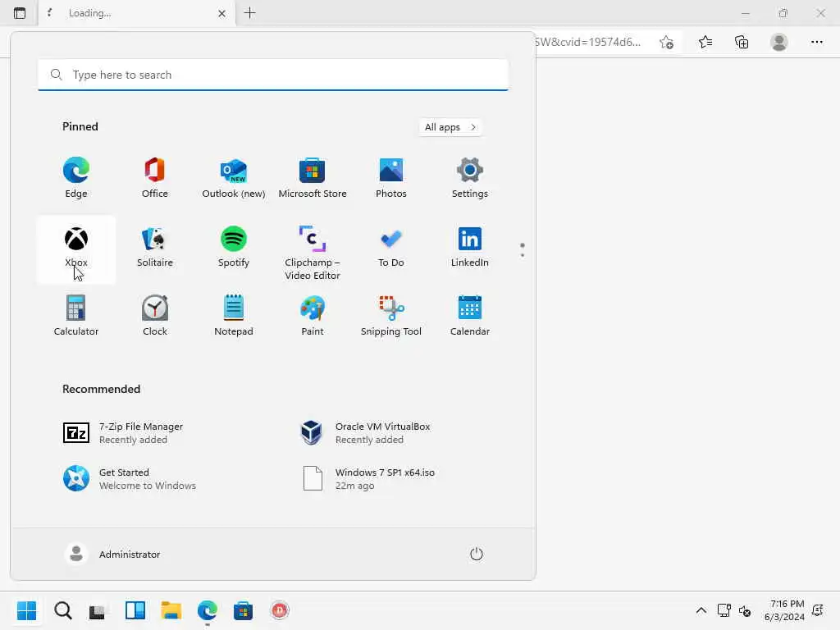This screenshot has height=630, width=840.
Task: Open a new tab in Edge
Action: tap(249, 13)
